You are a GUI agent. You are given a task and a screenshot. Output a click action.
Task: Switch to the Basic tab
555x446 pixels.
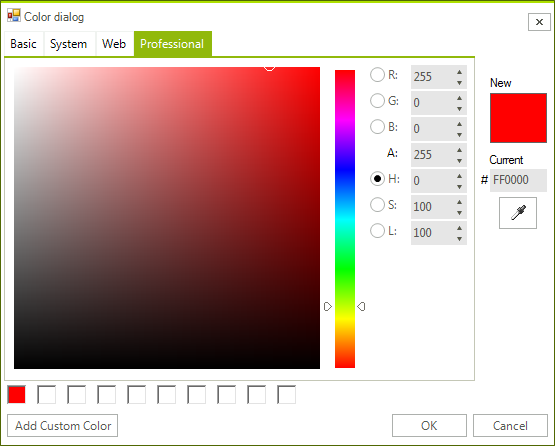click(x=24, y=44)
